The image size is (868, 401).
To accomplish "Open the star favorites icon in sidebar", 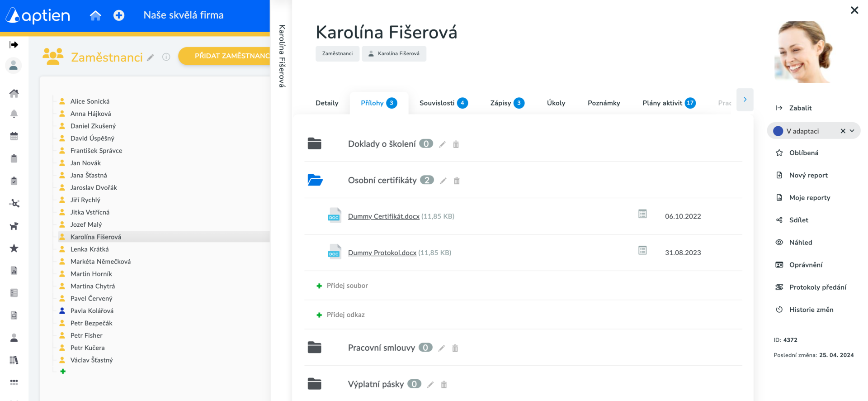I will click(x=14, y=248).
